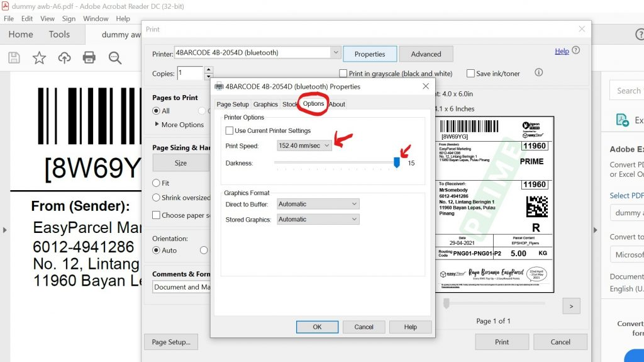The height and width of the screenshot is (362, 644).
Task: Click the Advanced button
Action: point(426,54)
